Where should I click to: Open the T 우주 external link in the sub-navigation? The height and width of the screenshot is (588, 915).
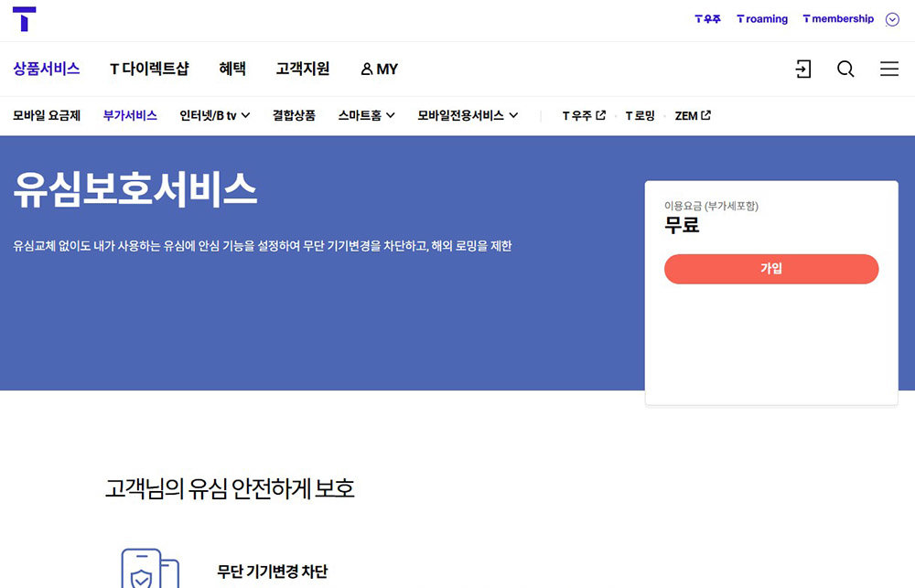click(x=583, y=116)
